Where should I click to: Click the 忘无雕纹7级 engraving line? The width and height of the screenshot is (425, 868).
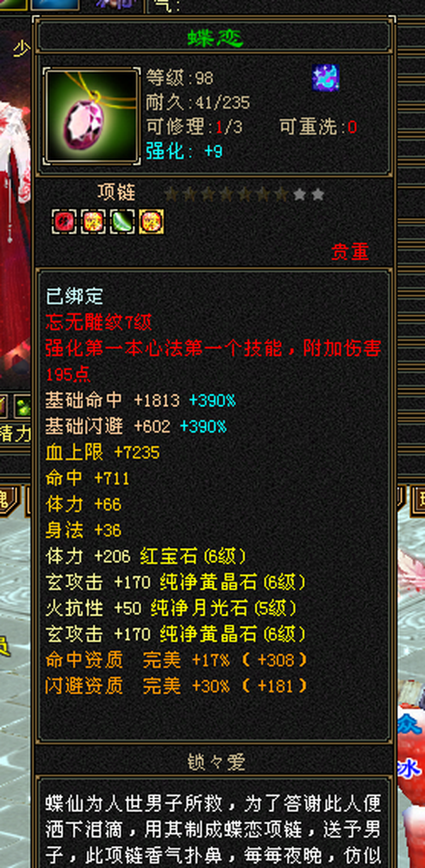point(99,322)
